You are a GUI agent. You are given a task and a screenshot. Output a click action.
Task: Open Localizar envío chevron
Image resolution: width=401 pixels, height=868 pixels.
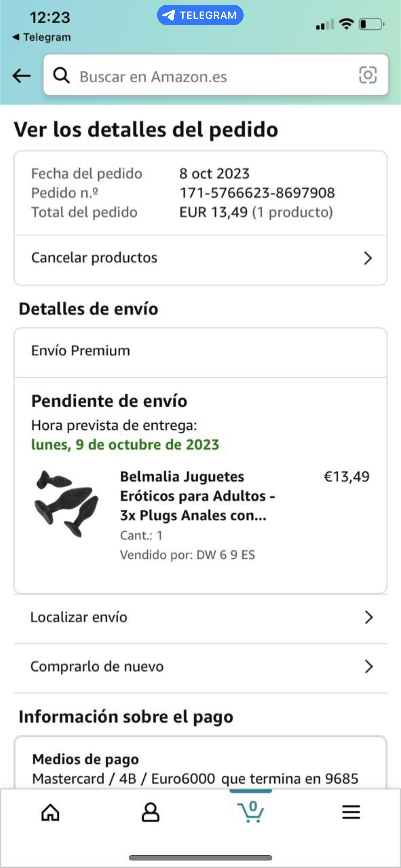pyautogui.click(x=369, y=617)
